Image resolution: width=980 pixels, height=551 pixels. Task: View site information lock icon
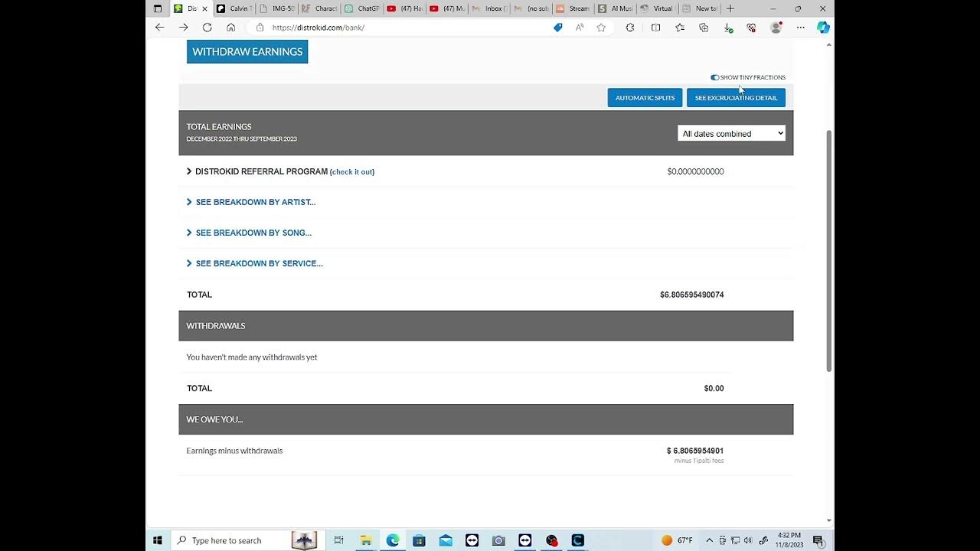click(x=260, y=28)
